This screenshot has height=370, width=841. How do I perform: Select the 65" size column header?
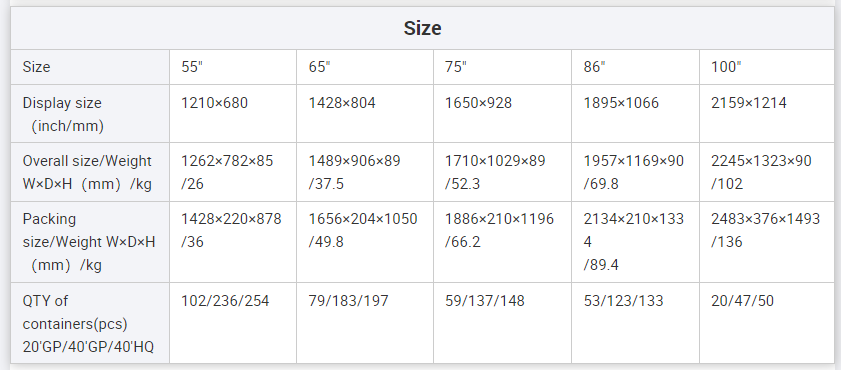click(365, 67)
